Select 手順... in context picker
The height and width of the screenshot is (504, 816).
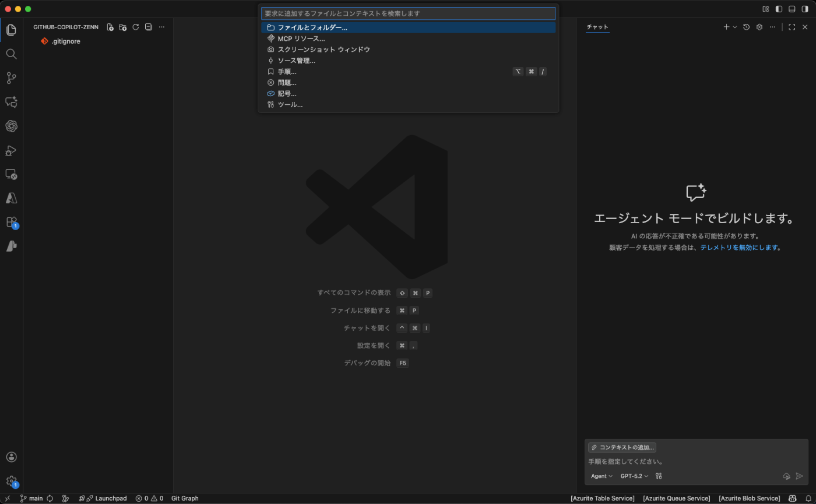click(x=408, y=72)
